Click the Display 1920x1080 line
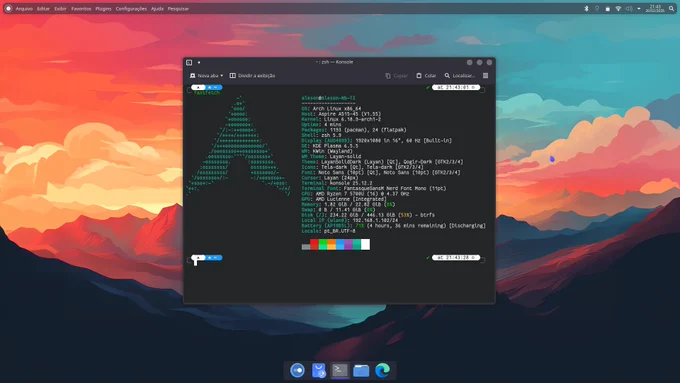The image size is (680, 383). click(376, 141)
